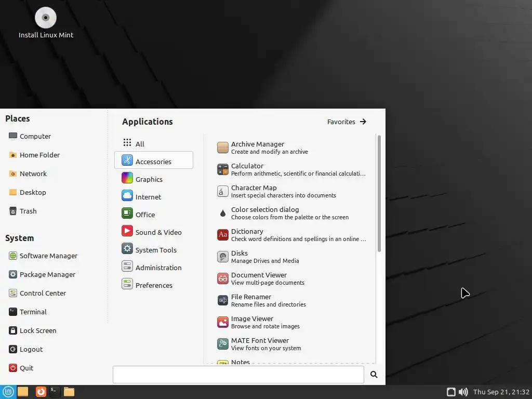Show All applications category
The width and height of the screenshot is (532, 399).
tap(154, 143)
